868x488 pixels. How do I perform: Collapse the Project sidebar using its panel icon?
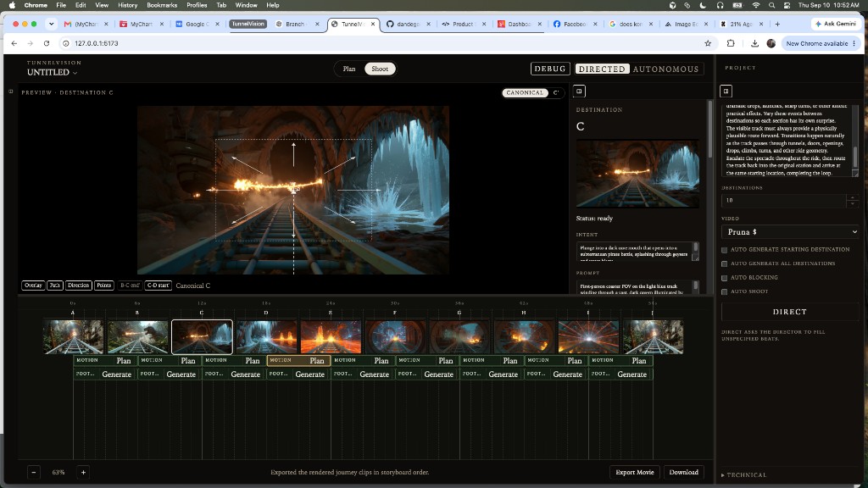[x=726, y=91]
